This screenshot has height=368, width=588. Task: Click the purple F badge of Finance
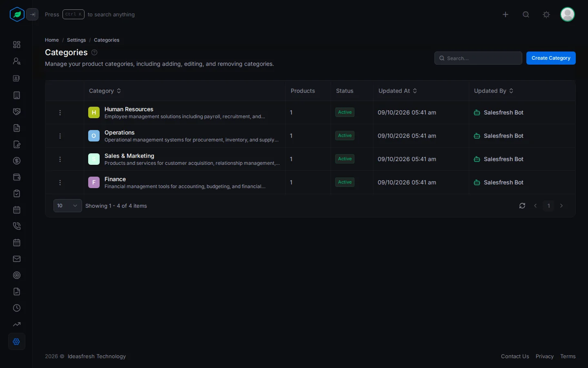94,182
